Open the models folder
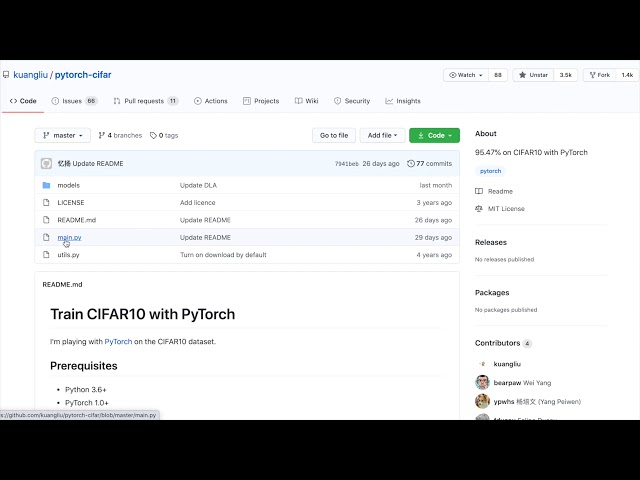 (x=69, y=185)
